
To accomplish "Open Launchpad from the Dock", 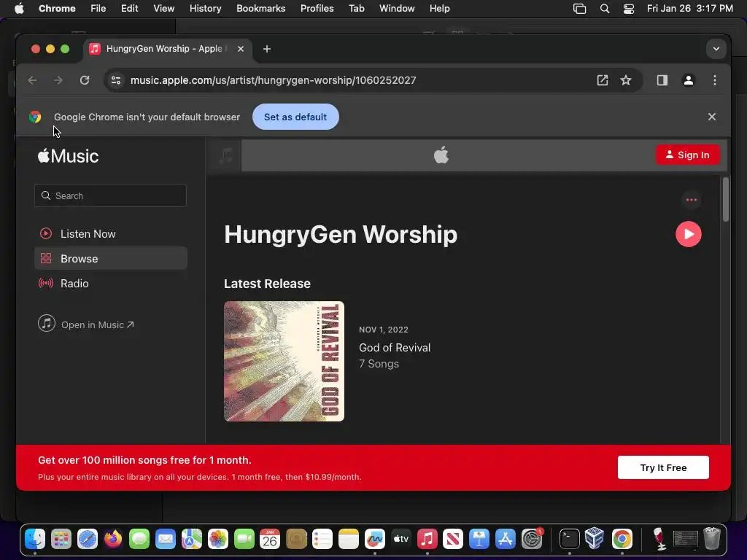I will pos(61,539).
